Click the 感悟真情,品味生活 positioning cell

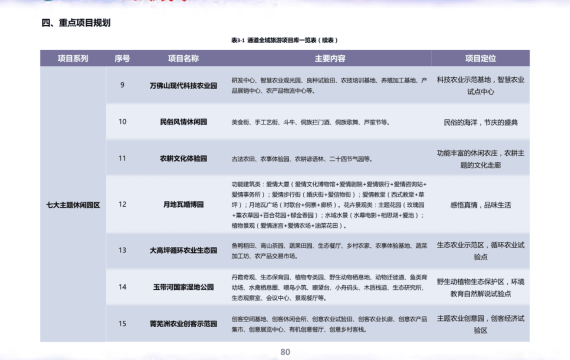481,205
